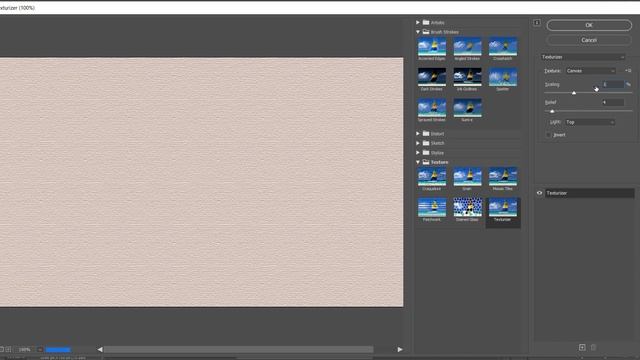Screen dimensions: 640x360
Task: Click the preview scroll right arrow
Action: click(x=400, y=349)
